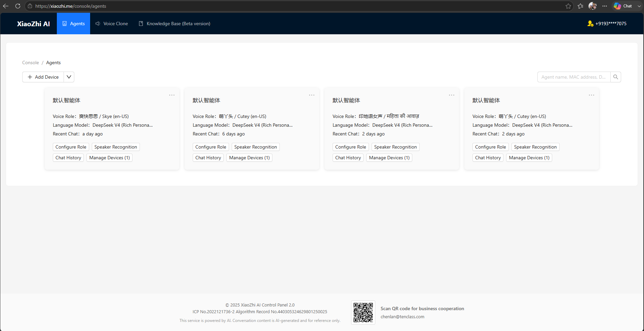
Task: Click Hindi voice role text महिला की आवाज़
Action: 403,116
